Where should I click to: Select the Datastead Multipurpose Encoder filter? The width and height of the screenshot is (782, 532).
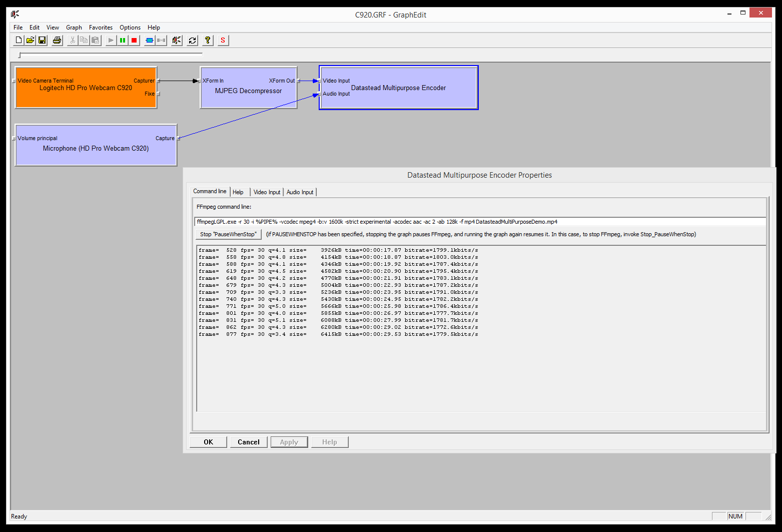[x=399, y=88]
